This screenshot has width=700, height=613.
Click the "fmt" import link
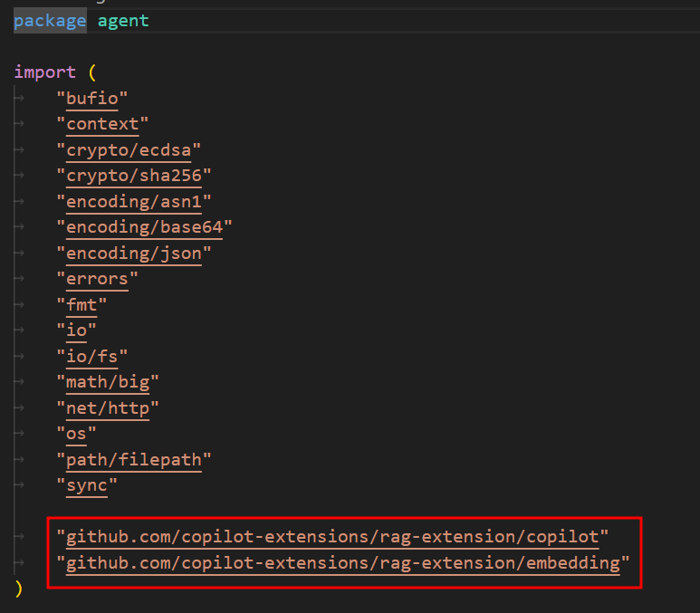pyautogui.click(x=82, y=305)
